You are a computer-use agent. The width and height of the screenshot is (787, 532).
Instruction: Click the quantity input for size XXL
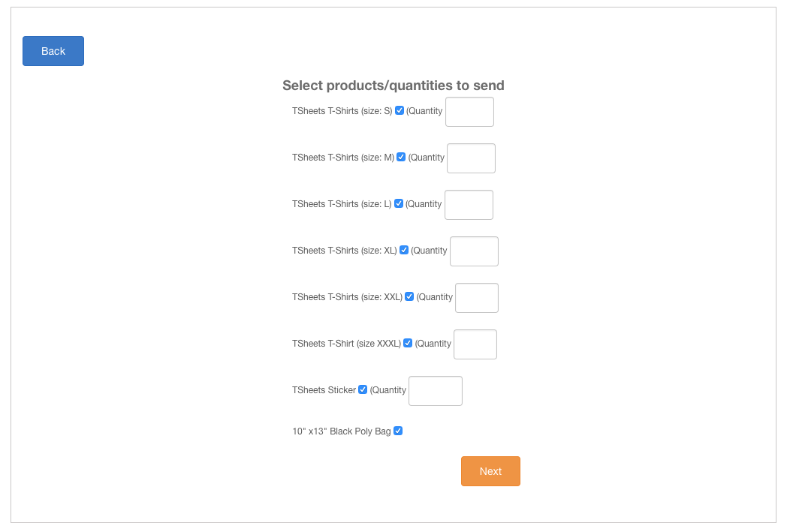pos(477,298)
